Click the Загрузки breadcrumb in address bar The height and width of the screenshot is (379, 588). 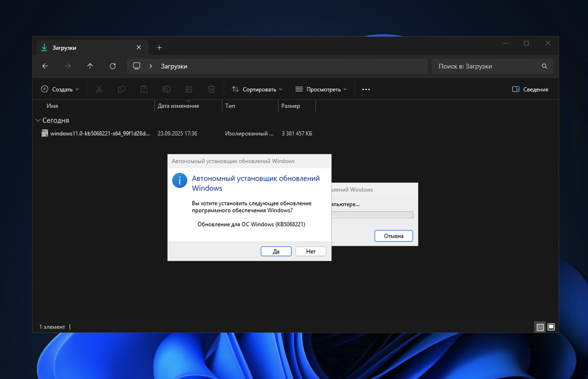click(174, 66)
